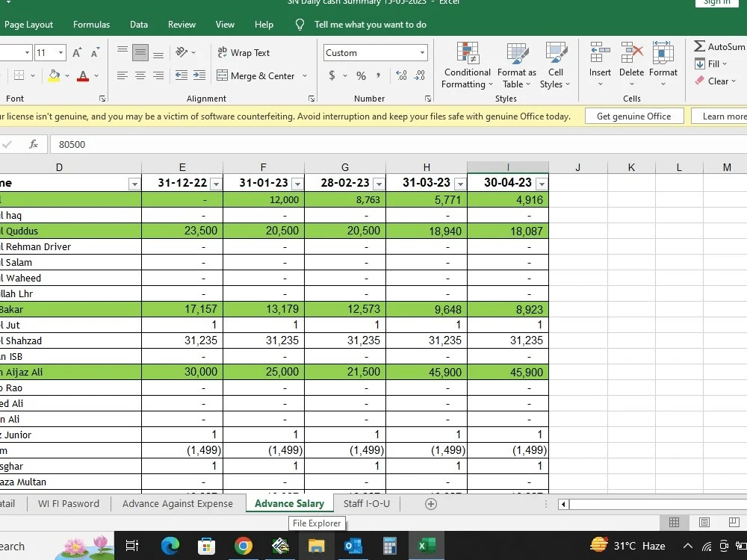Open the font size dropdown
This screenshot has width=747, height=560.
click(61, 52)
